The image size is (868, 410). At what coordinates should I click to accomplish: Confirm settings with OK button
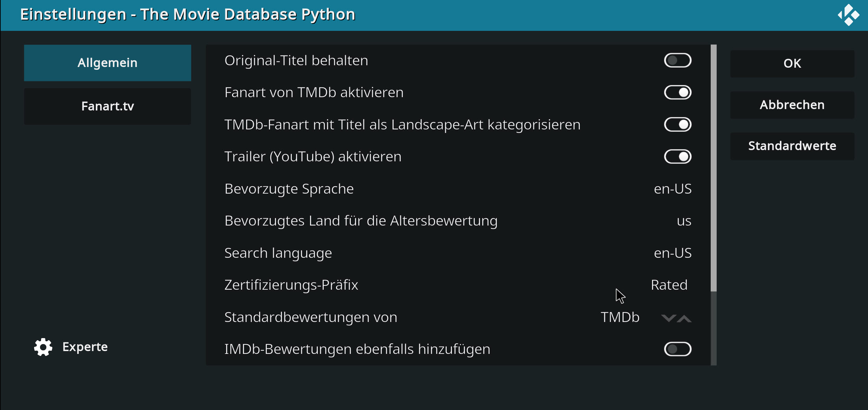tap(792, 63)
